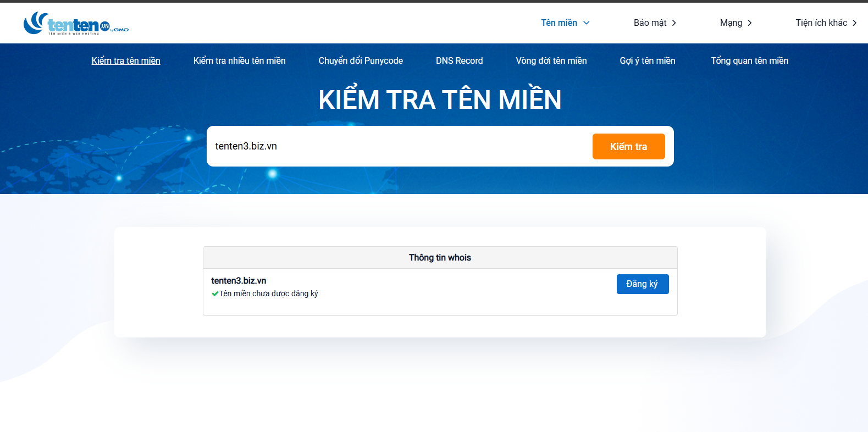Open the Tiện ích khác menu
Viewport: 868px width, 432px height.
(826, 23)
